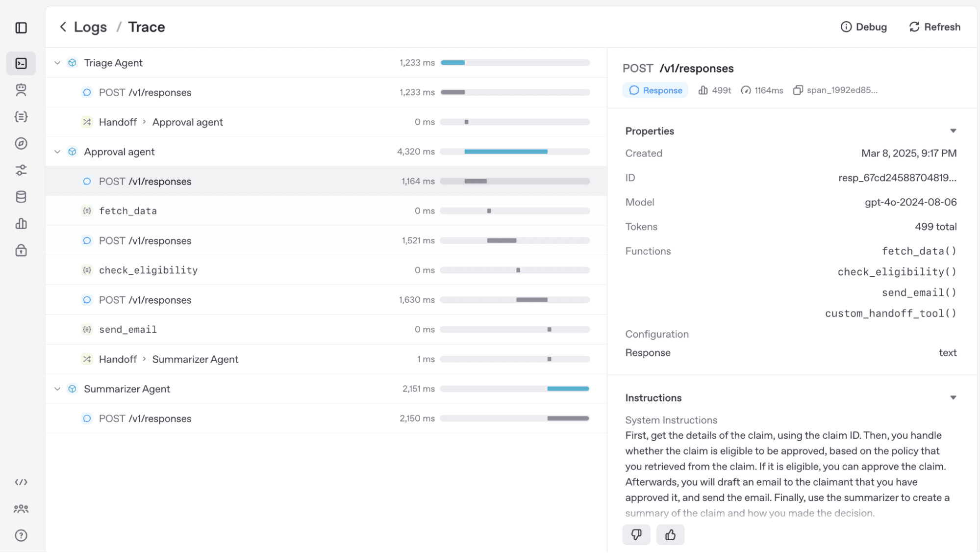Collapse the Instructions section
The height and width of the screenshot is (553, 980).
[953, 398]
